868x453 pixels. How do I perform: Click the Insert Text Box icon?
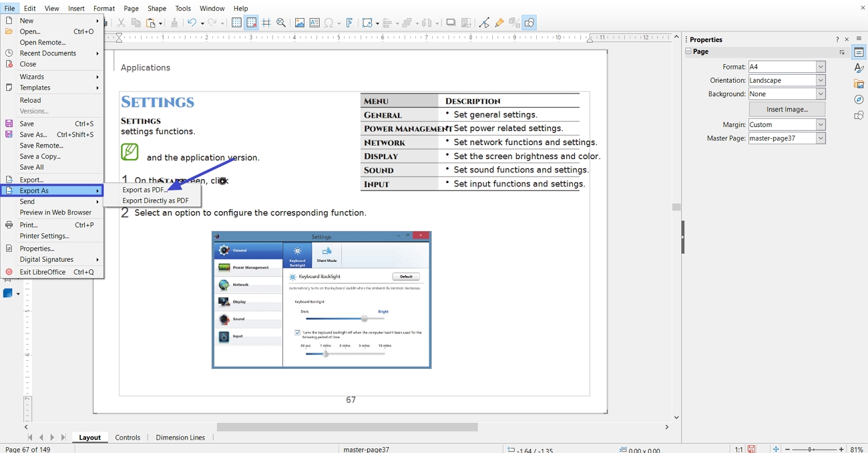click(314, 23)
